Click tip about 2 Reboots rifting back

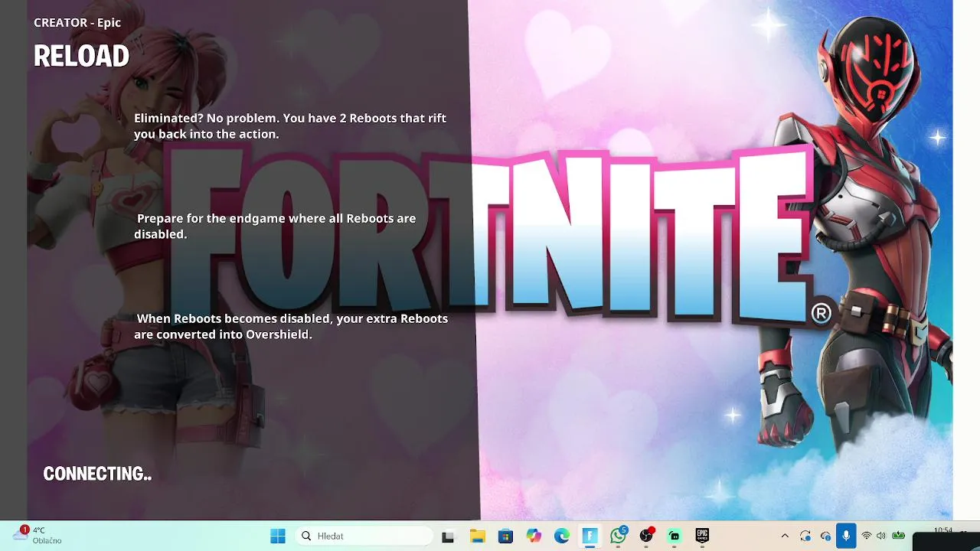click(x=290, y=126)
